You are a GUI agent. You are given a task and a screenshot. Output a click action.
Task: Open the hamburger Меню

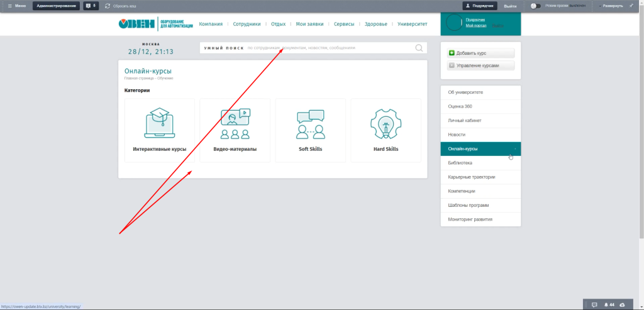pos(16,6)
